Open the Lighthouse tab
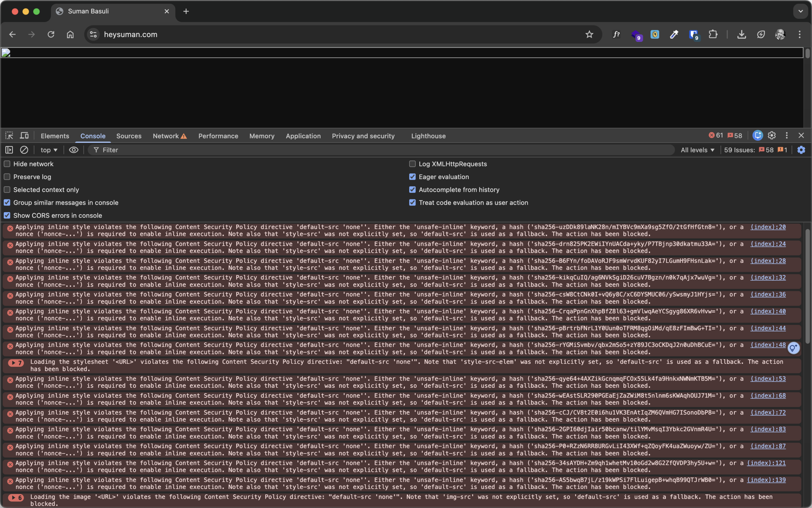812x508 pixels. pos(429,136)
